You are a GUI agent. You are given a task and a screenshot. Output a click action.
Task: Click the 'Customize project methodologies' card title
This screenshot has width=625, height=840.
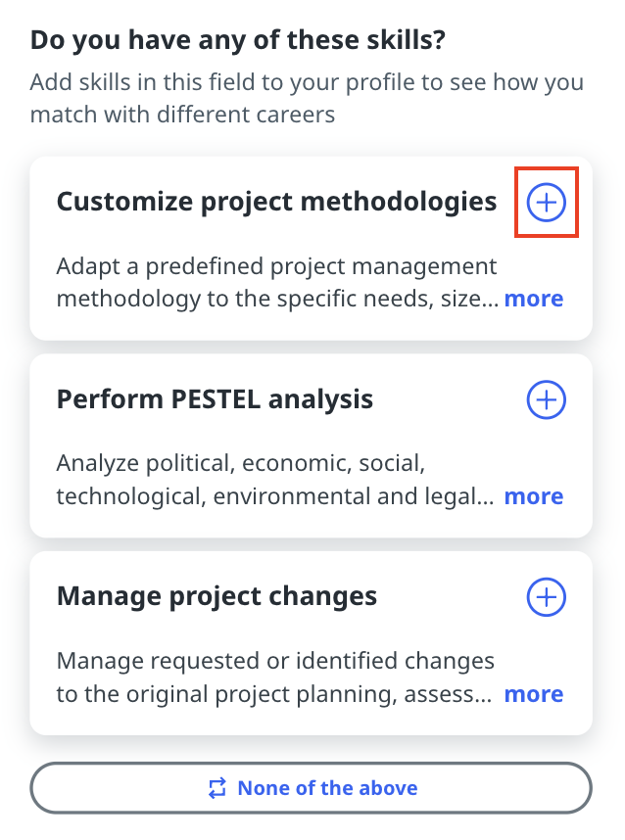[x=276, y=202]
